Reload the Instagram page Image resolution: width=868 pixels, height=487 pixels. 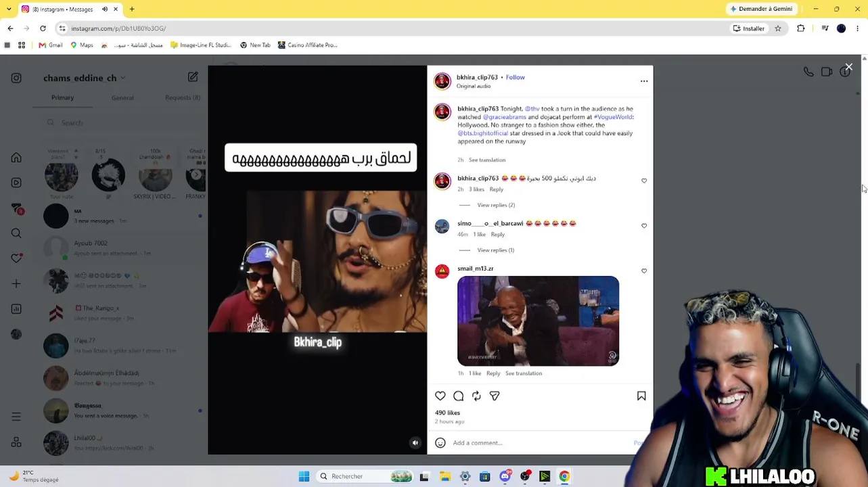click(x=43, y=28)
